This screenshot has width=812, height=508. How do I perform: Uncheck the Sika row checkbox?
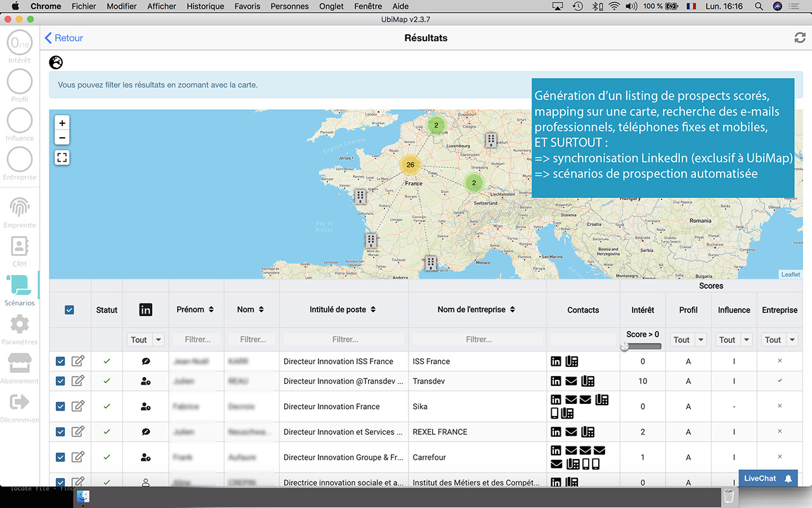click(x=60, y=406)
